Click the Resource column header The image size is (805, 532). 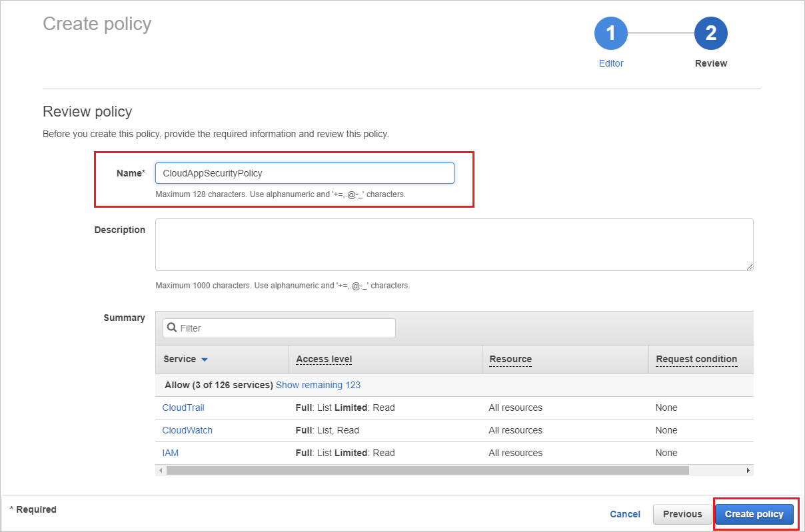[x=510, y=359]
